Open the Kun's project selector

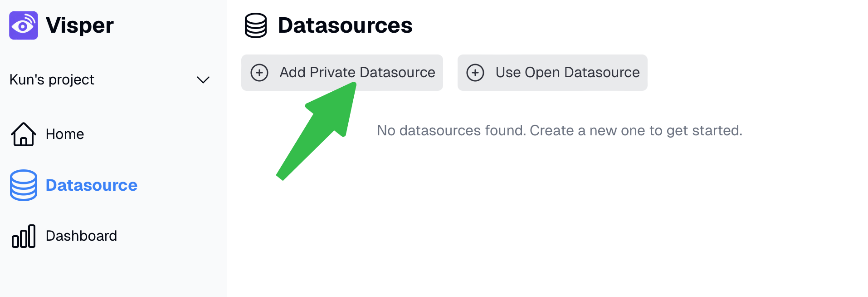(110, 80)
